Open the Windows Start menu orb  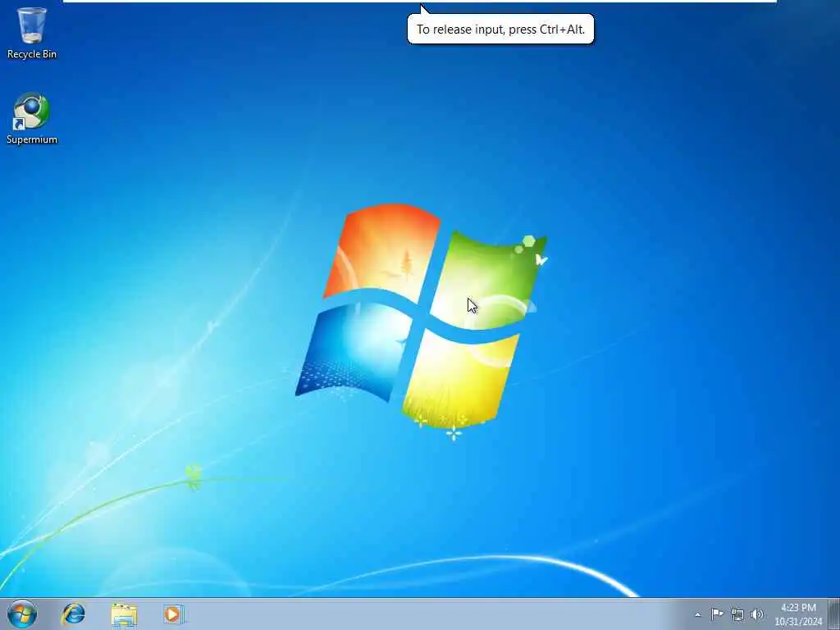(22, 614)
